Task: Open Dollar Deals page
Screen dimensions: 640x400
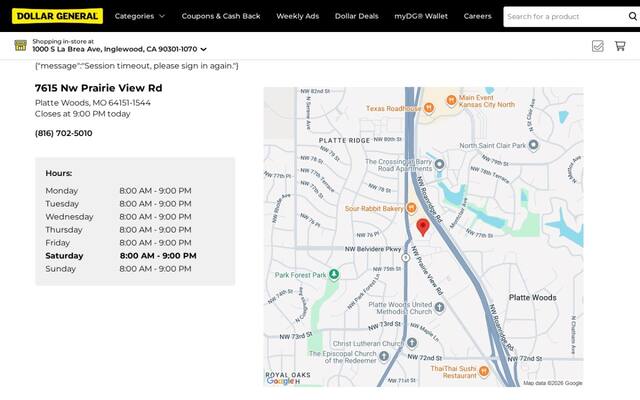Action: [x=357, y=16]
